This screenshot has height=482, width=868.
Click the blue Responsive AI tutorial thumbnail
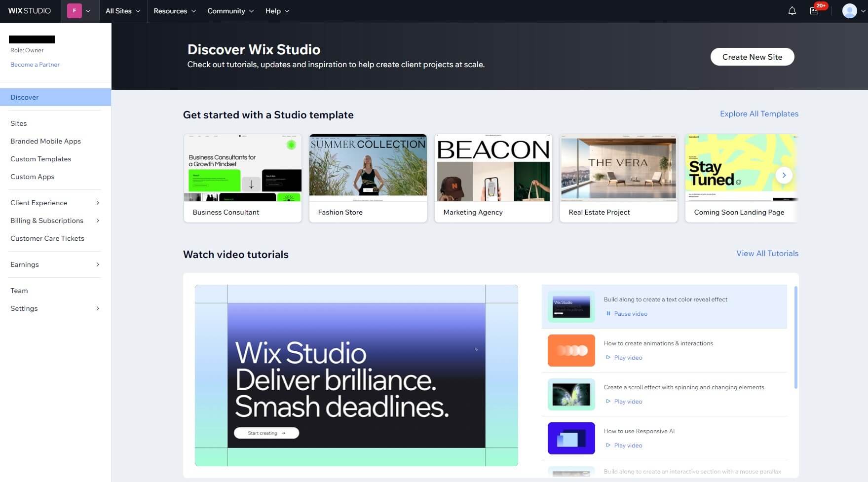click(x=571, y=438)
